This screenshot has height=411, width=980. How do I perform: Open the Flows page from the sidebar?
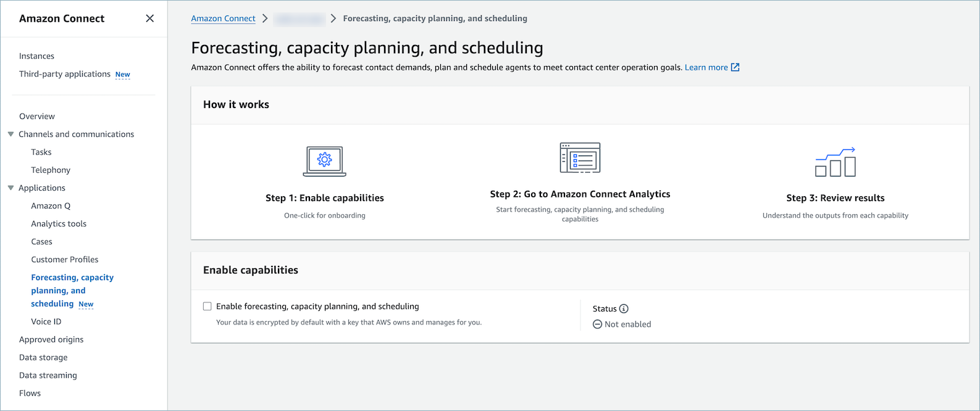pyautogui.click(x=29, y=392)
